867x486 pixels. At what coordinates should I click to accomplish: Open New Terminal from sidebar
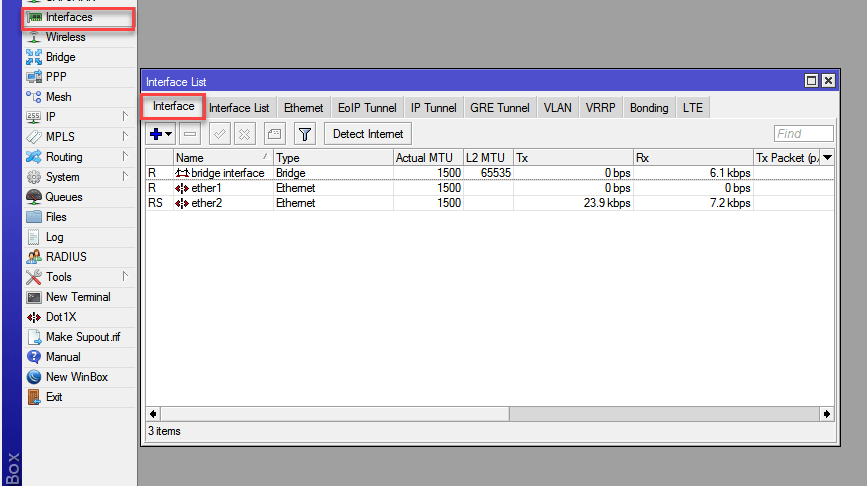pyautogui.click(x=78, y=297)
